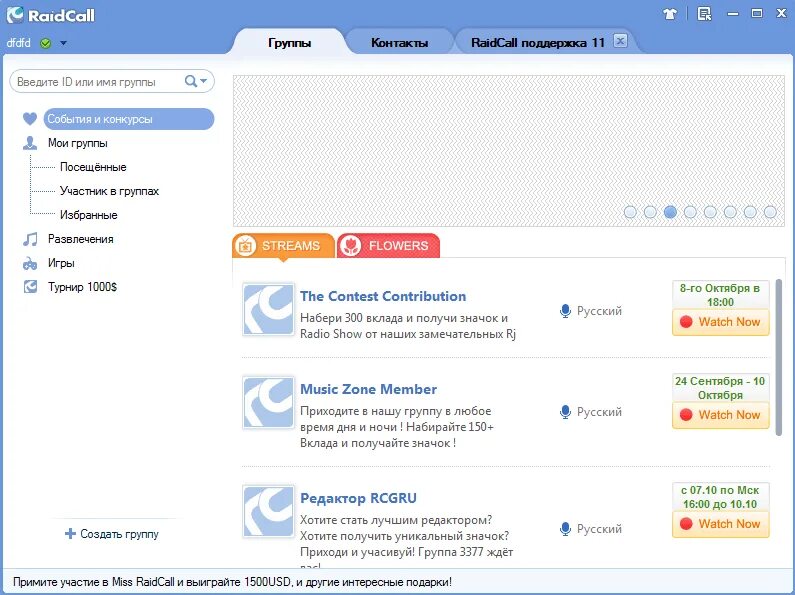
Task: Switch to the FLOWERS tab
Action: point(388,246)
